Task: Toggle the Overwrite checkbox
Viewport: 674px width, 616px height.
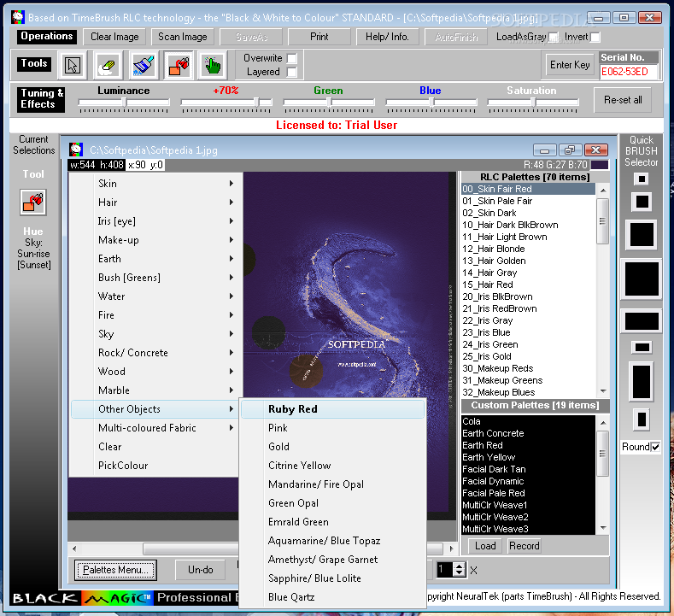Action: [x=292, y=58]
